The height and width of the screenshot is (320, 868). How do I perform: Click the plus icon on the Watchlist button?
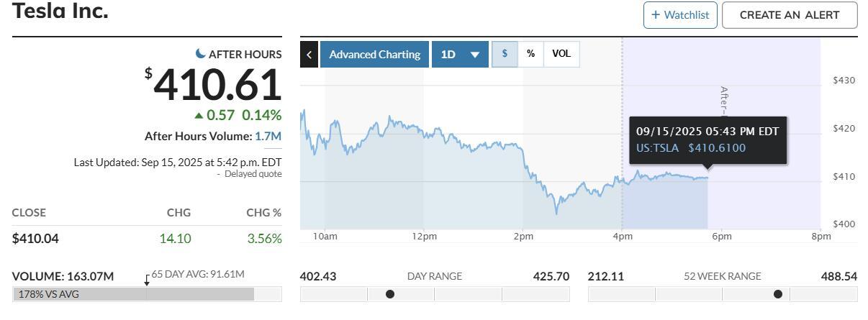pyautogui.click(x=655, y=14)
